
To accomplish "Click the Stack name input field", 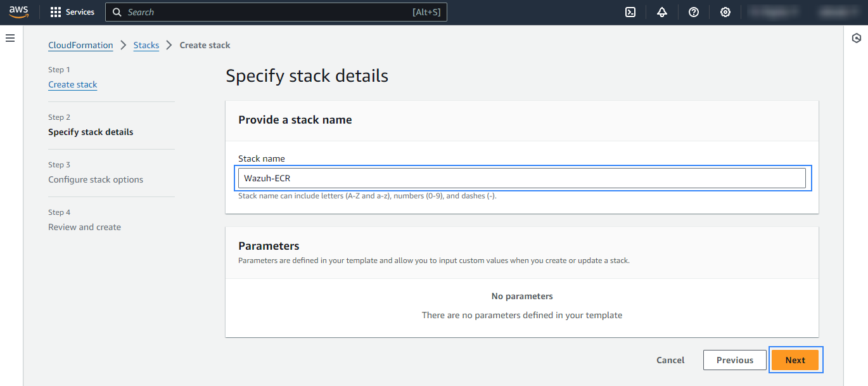I will point(521,178).
